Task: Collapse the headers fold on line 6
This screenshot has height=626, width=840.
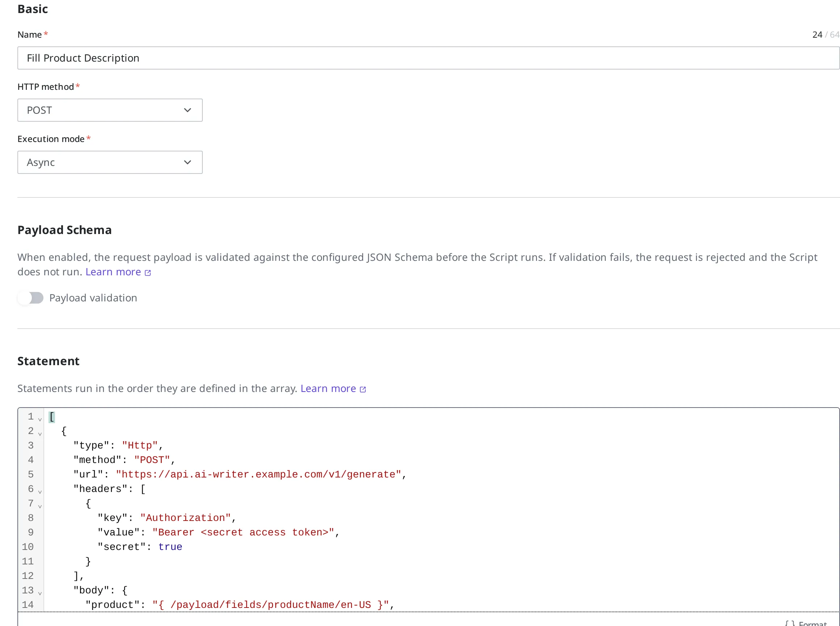Action: point(40,492)
